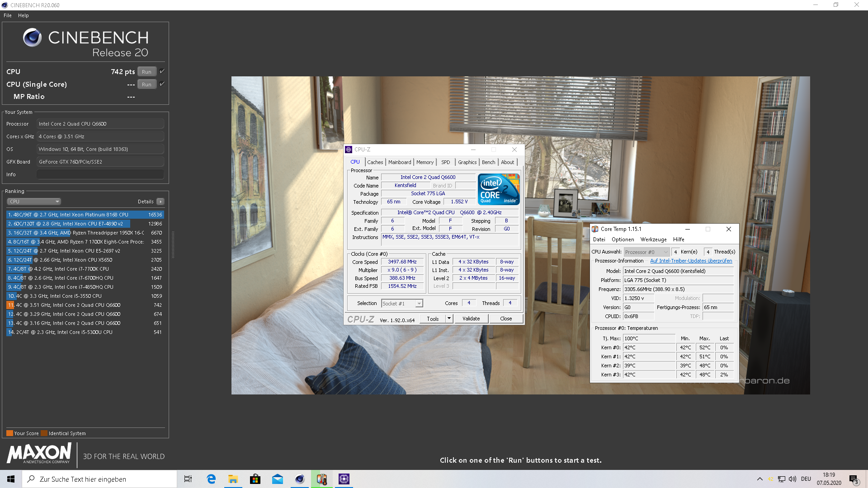Open the Prozessor #0 dropdown in Core Temp
This screenshot has height=488, width=868.
click(646, 252)
